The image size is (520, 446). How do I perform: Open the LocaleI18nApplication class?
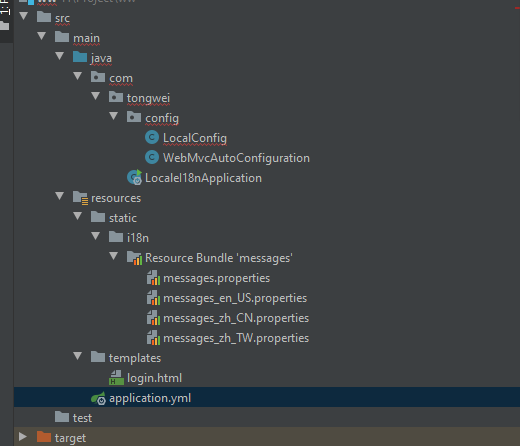(x=203, y=178)
